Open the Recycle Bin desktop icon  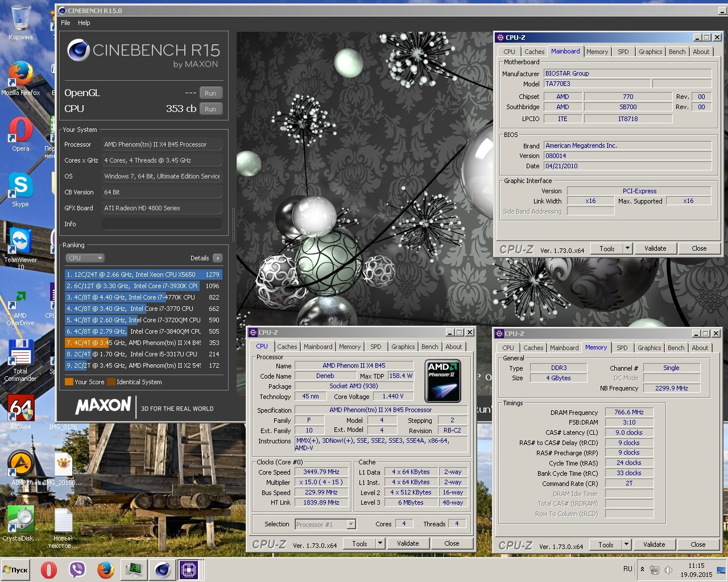tap(20, 23)
